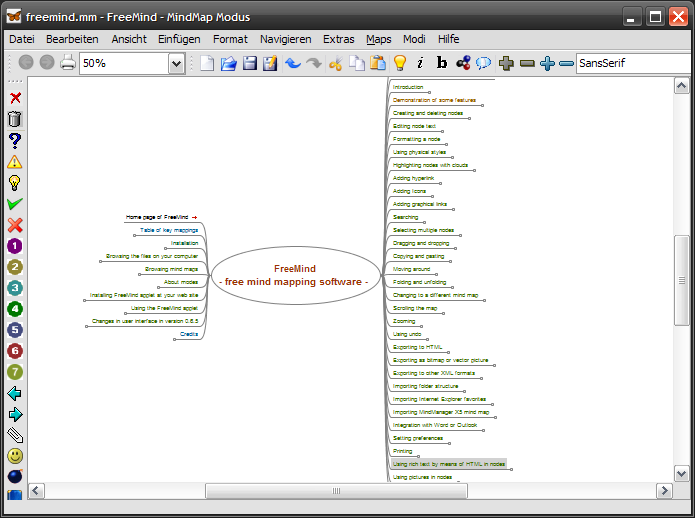The height and width of the screenshot is (518, 695).
Task: Open the zoom level 50% dropdown
Action: coord(176,63)
